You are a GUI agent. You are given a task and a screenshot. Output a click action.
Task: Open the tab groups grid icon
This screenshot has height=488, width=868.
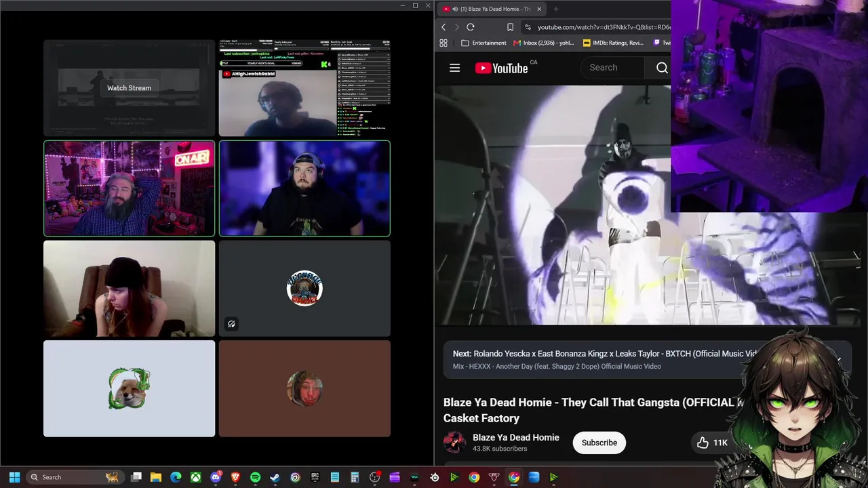coord(443,43)
